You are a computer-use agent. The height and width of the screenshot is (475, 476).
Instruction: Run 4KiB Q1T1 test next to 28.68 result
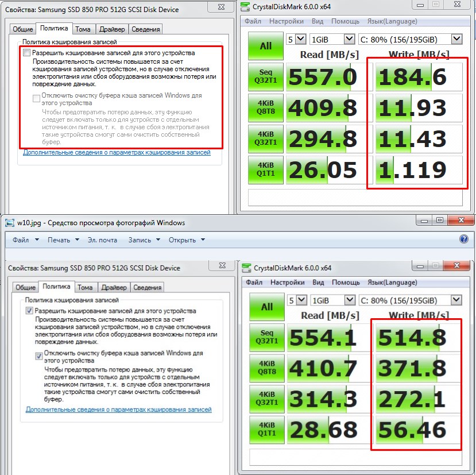[x=267, y=430]
